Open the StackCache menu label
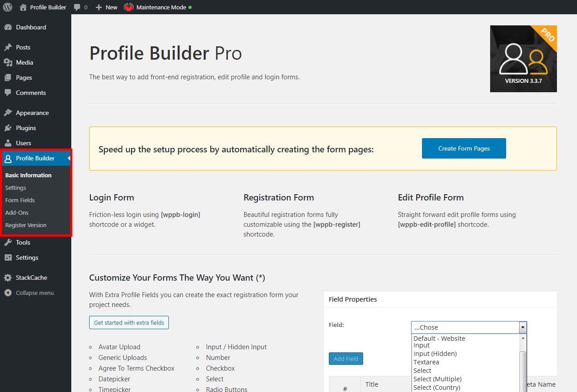Image resolution: width=577 pixels, height=392 pixels. point(32,278)
